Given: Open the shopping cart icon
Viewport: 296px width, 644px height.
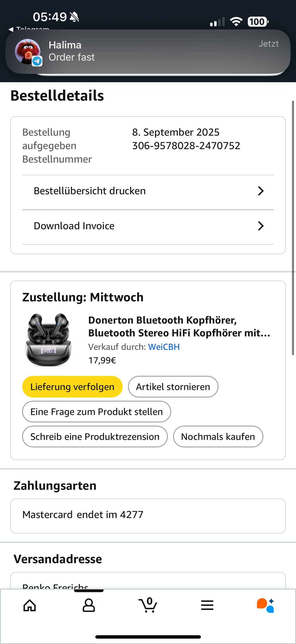Looking at the screenshot, I should click(148, 605).
